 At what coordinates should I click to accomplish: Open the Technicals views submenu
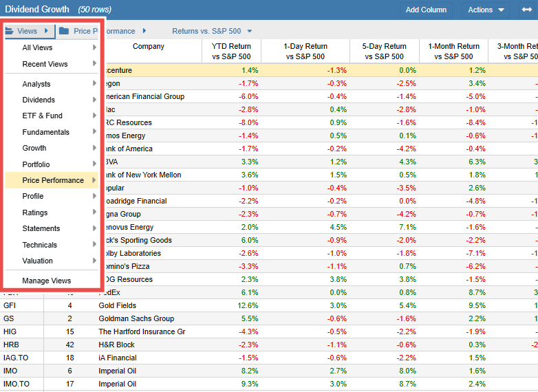coord(52,245)
